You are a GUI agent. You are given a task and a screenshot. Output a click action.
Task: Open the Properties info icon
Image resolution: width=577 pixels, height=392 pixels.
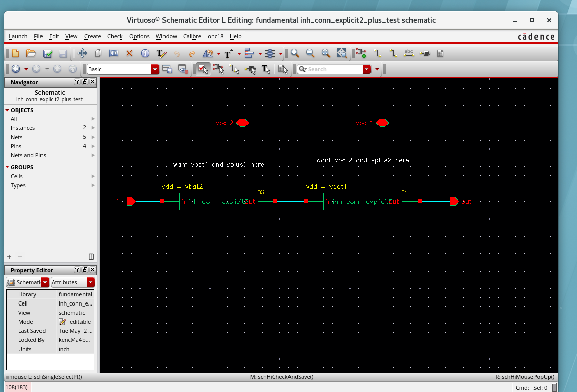(x=145, y=53)
